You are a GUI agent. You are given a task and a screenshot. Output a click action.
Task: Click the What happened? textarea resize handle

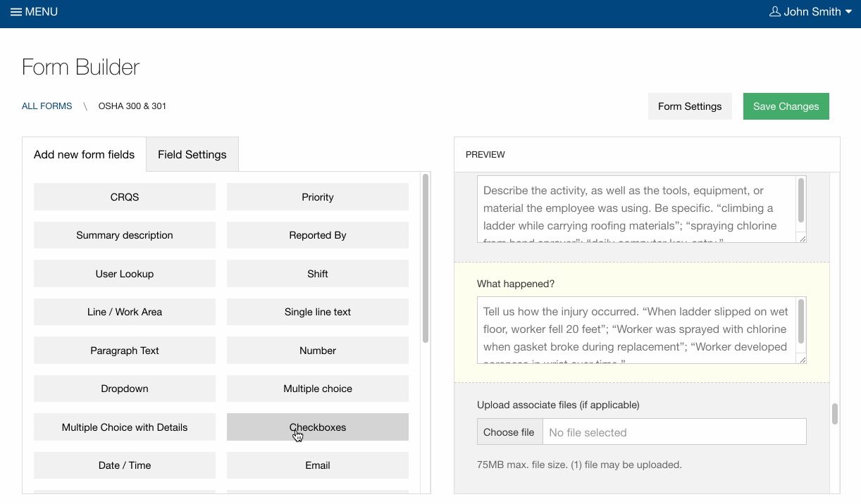[802, 359]
